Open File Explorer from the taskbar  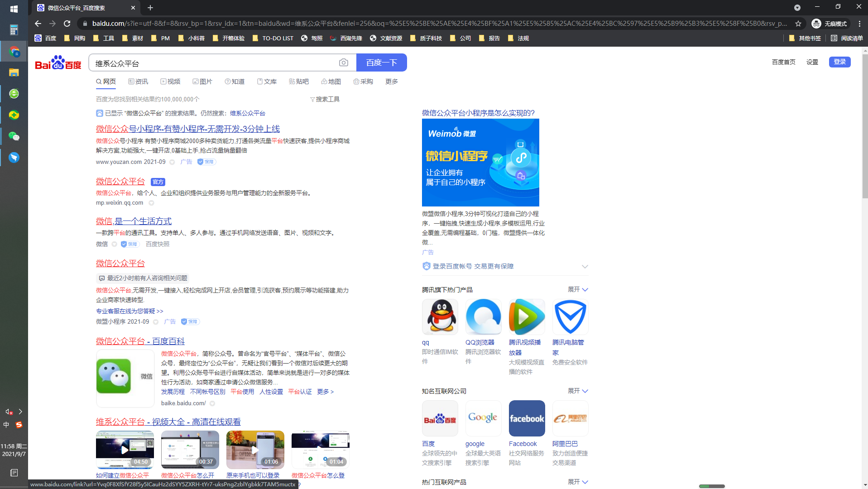coord(14,72)
